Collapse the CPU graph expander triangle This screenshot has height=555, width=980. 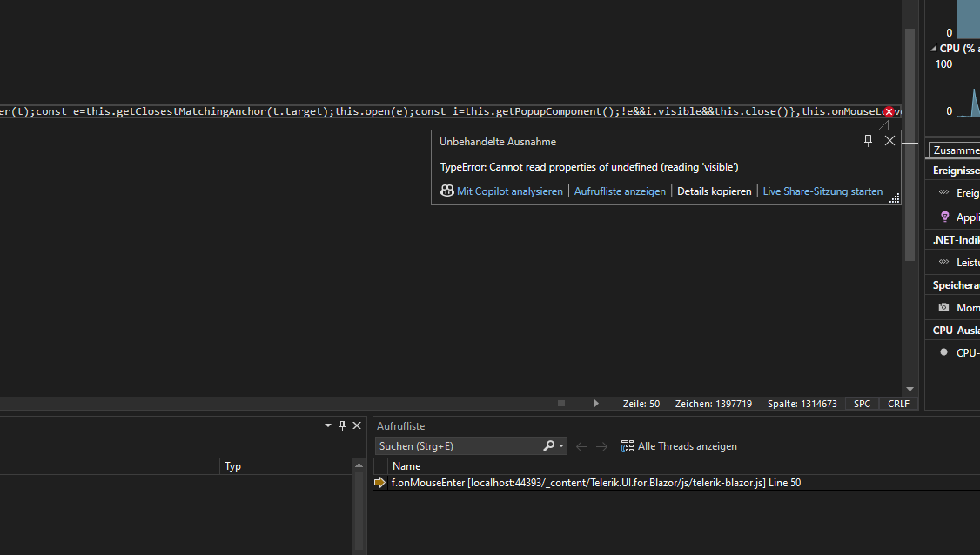(934, 49)
